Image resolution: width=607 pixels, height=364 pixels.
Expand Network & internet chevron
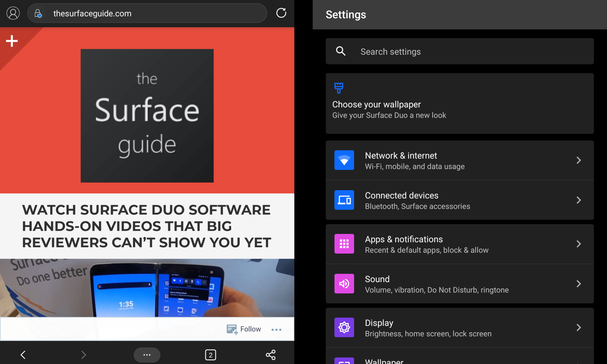click(x=578, y=160)
